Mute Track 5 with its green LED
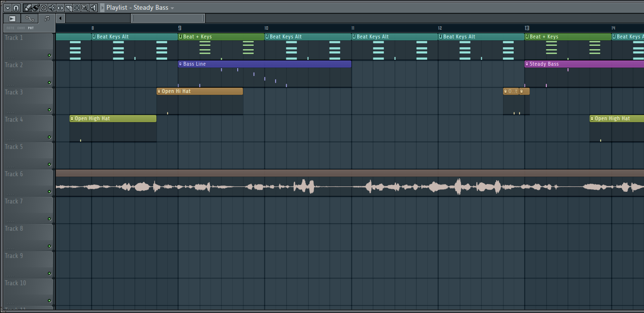Image resolution: width=644 pixels, height=313 pixels. 49,165
